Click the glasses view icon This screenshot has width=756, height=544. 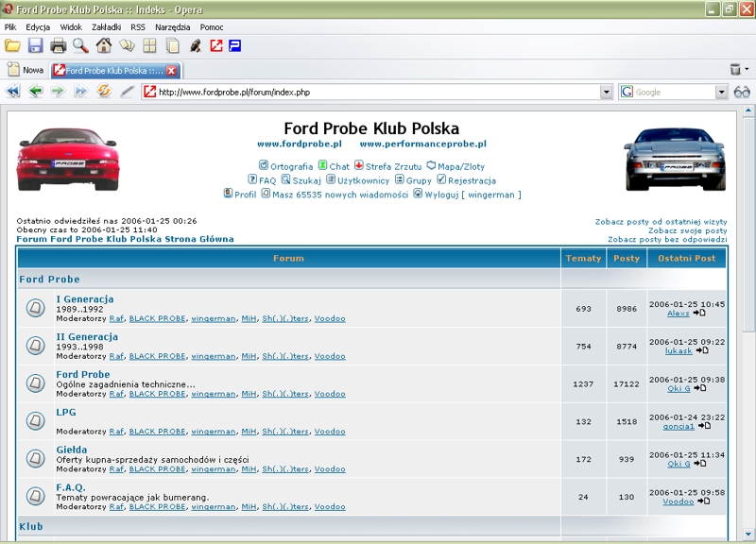coord(742,92)
